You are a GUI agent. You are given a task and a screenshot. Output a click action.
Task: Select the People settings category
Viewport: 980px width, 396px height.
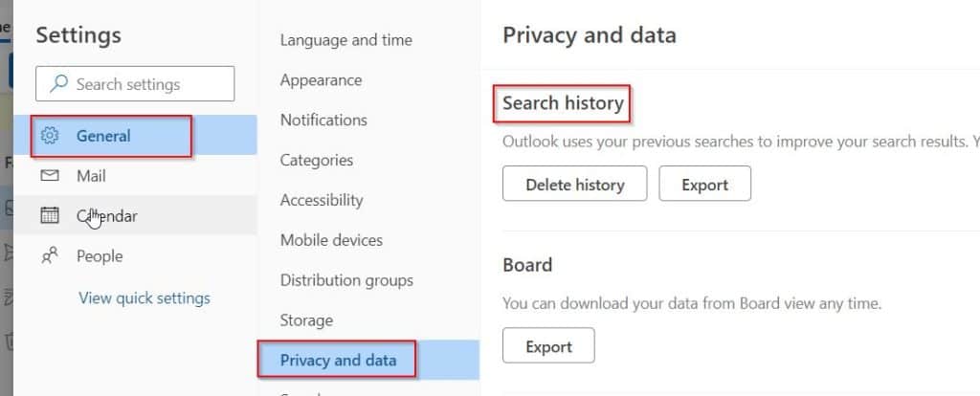pyautogui.click(x=136, y=255)
